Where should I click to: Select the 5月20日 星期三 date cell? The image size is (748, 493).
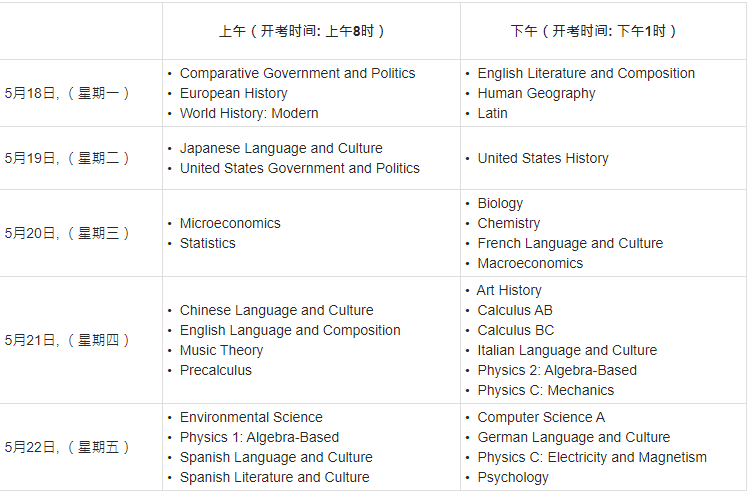pyautogui.click(x=67, y=233)
